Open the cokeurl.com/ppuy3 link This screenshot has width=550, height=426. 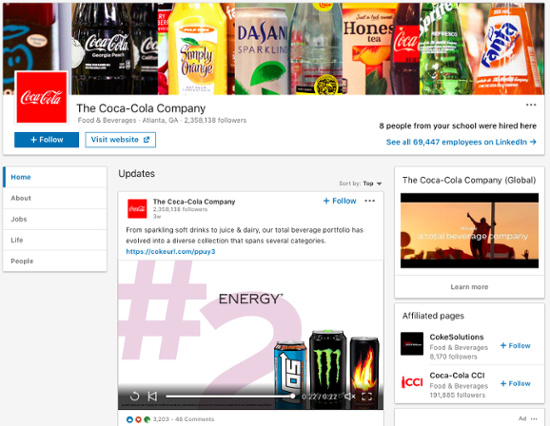(x=170, y=252)
